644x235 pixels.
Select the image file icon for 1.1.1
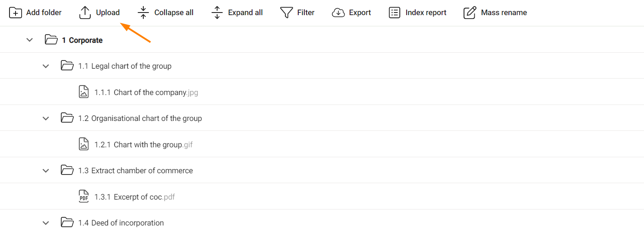[84, 92]
